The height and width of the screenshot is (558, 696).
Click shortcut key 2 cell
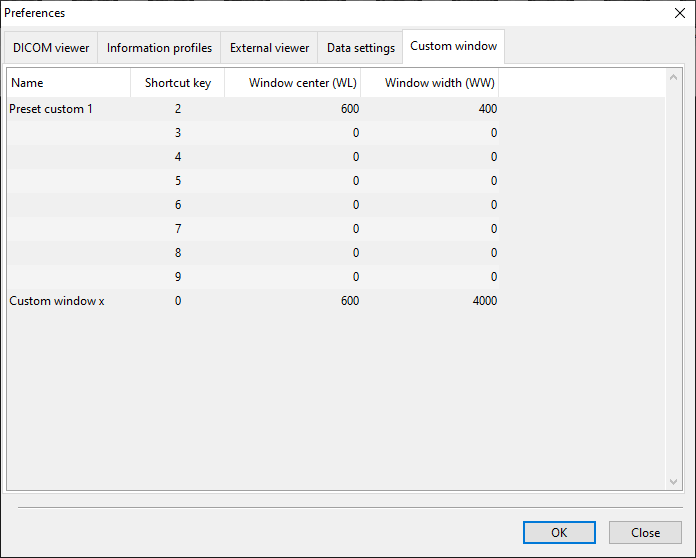178,109
